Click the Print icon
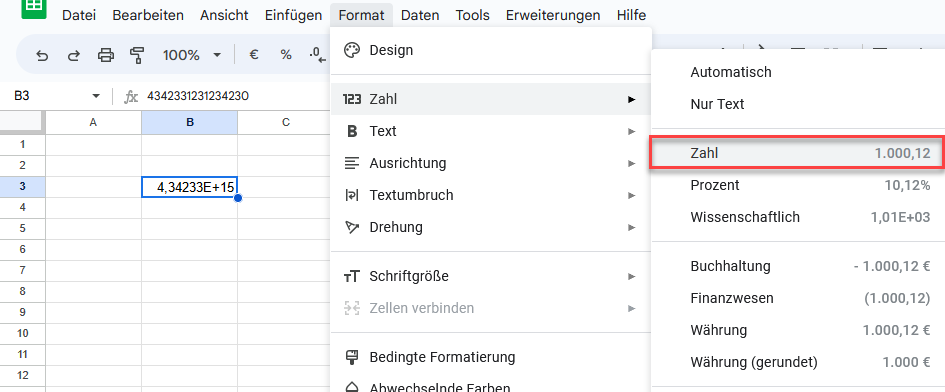 click(106, 55)
